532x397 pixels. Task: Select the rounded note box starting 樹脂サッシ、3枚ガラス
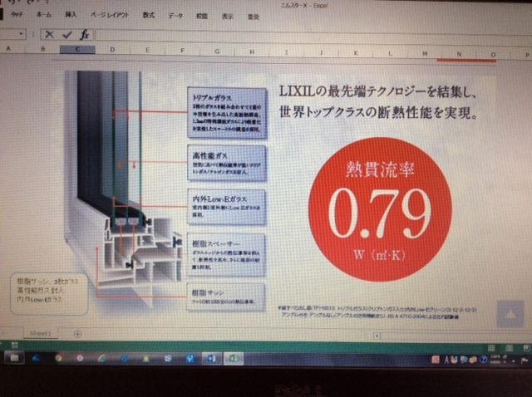49,294
